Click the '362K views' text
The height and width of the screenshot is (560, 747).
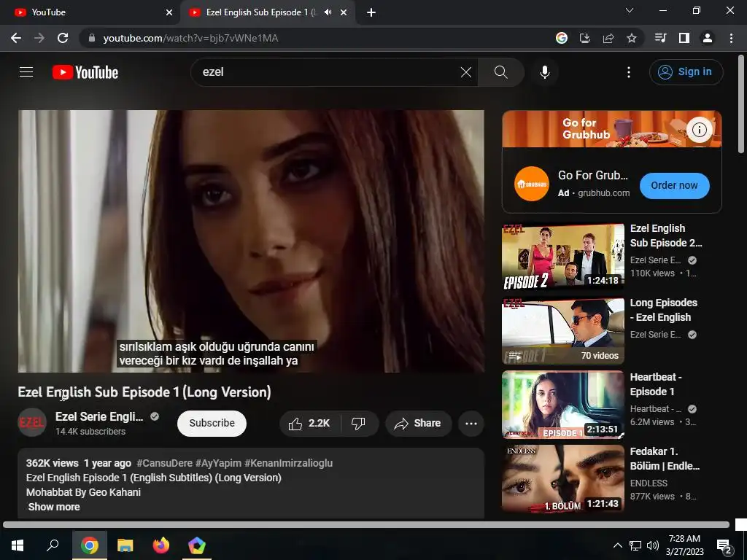click(52, 463)
